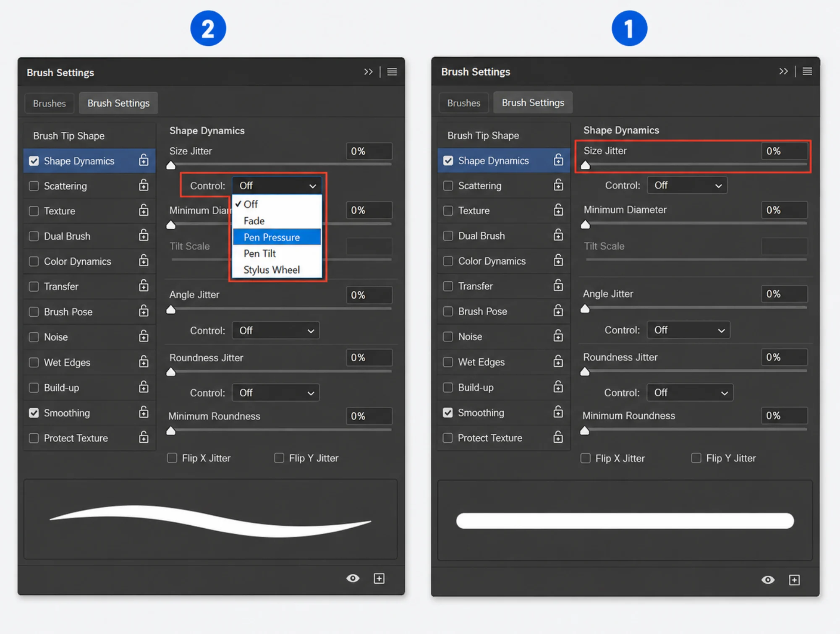Enable Dual Brush checkbox in right panel
This screenshot has height=634, width=840.
[x=448, y=236]
